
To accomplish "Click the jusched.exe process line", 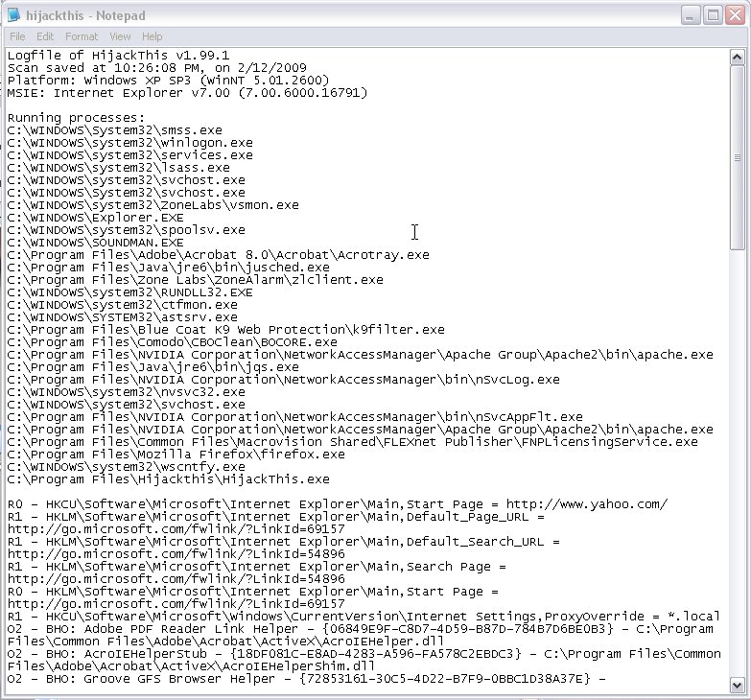I will (x=169, y=268).
